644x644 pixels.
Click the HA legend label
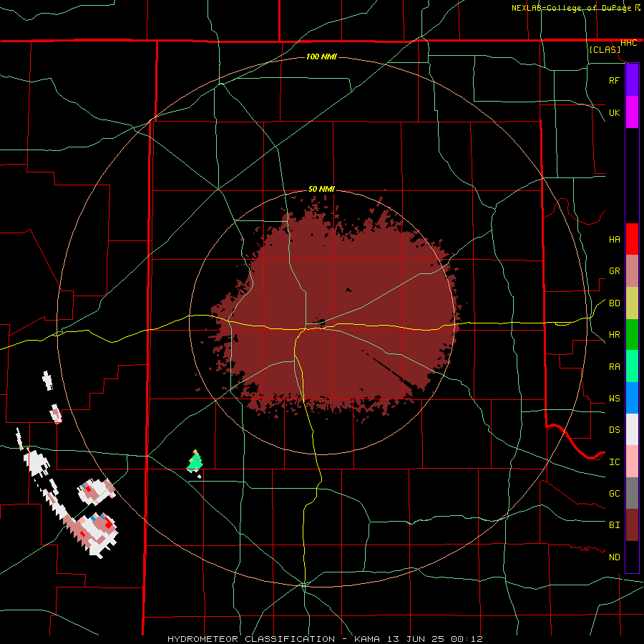coord(614,239)
